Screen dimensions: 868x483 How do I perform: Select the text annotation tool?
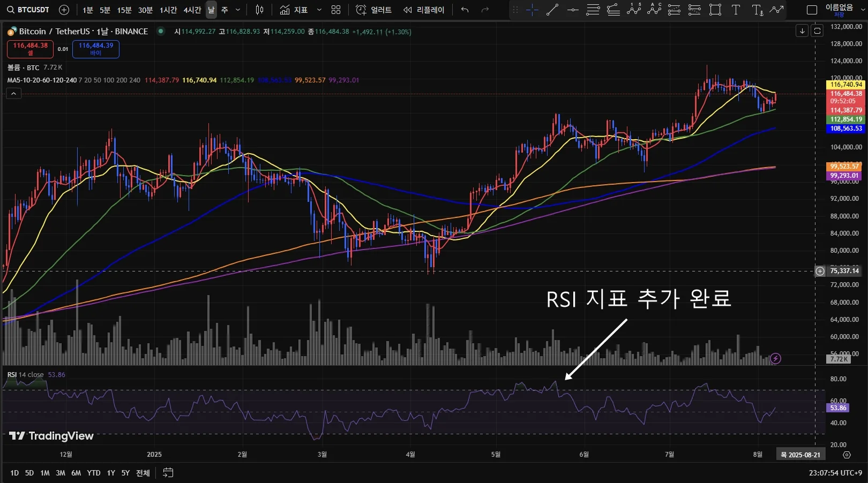(x=736, y=10)
